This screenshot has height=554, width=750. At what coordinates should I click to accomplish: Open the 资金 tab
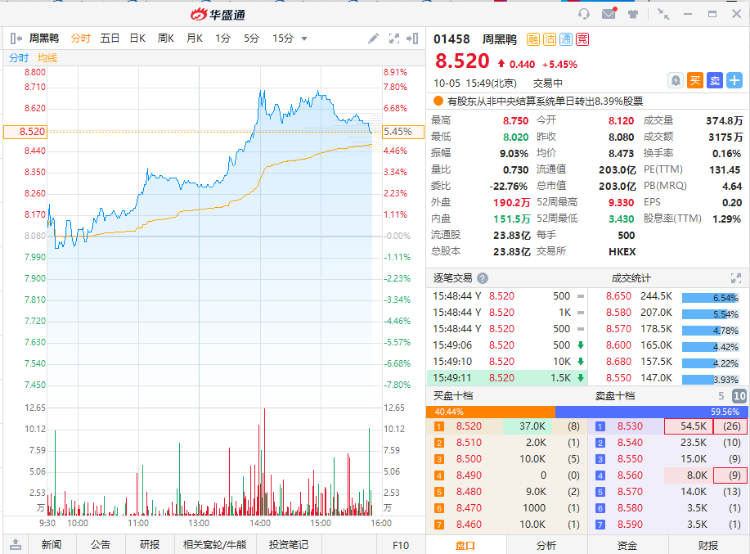[627, 545]
